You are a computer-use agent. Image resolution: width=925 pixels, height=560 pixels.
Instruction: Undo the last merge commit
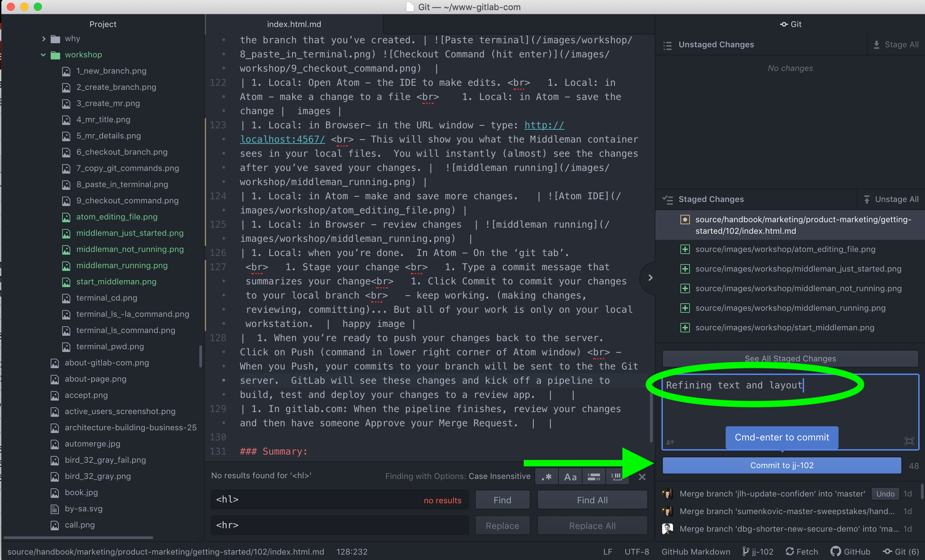pos(885,494)
